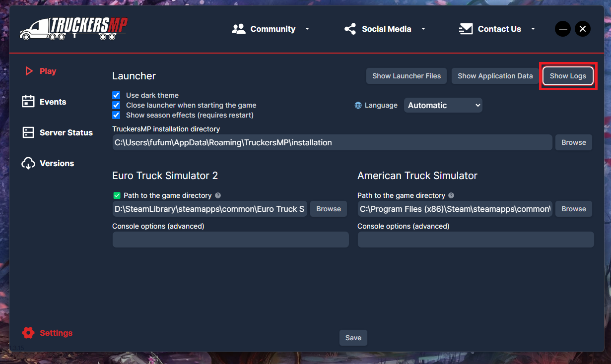Click the Social Media share icon
This screenshot has width=611, height=364.
point(350,29)
